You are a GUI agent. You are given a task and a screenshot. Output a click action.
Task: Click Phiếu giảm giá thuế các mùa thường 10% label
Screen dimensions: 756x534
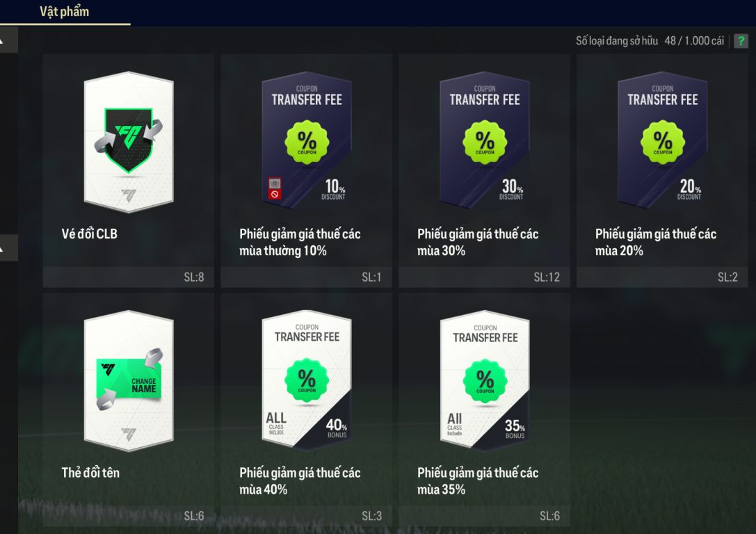(x=300, y=243)
